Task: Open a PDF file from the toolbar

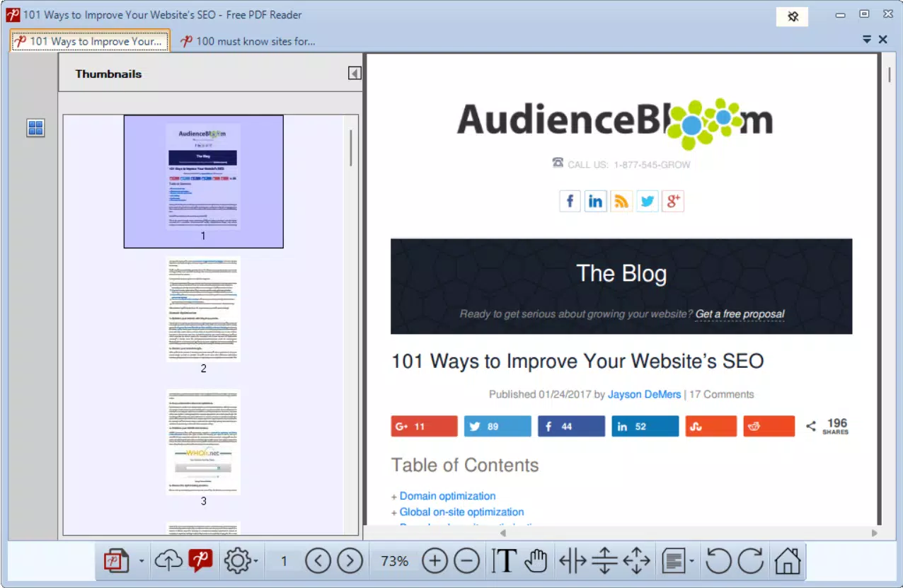Action: (116, 561)
